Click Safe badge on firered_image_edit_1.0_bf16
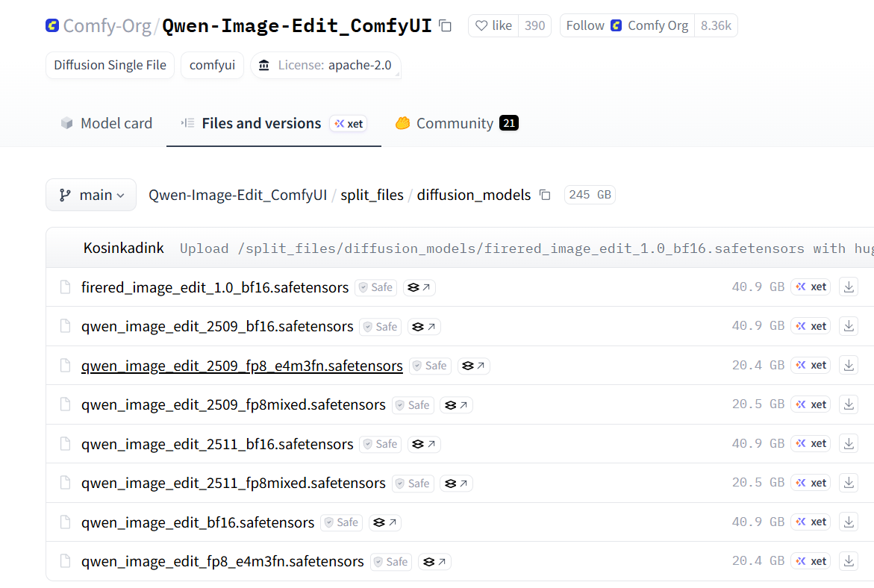Image resolution: width=874 pixels, height=588 pixels. [375, 287]
